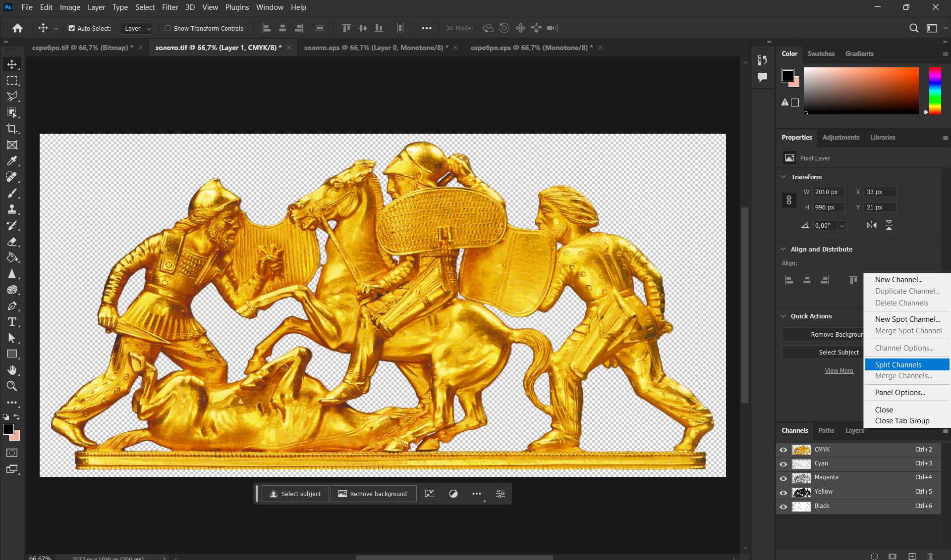This screenshot has width=951, height=560.
Task: Select the Move tool in the toolbar
Action: (12, 64)
